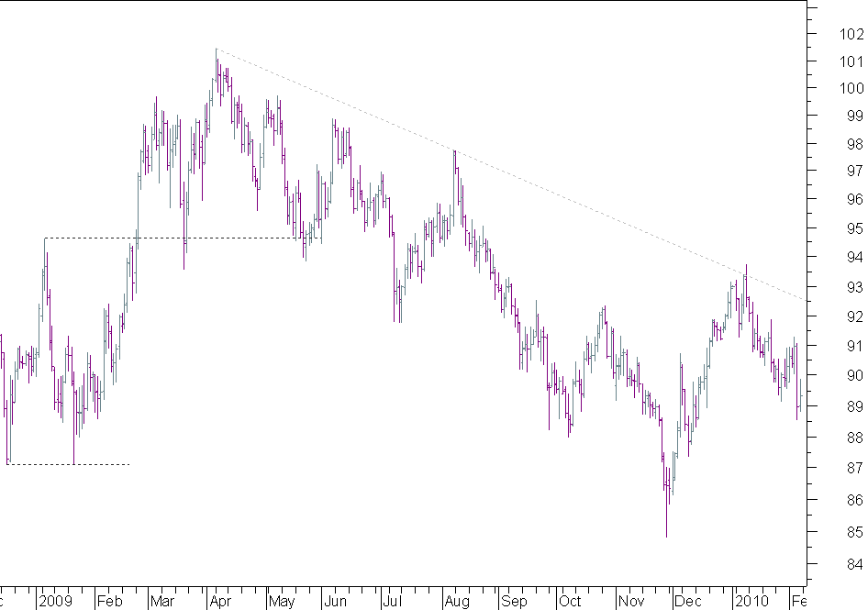
Task: Click the 89 price label
Action: point(855,406)
